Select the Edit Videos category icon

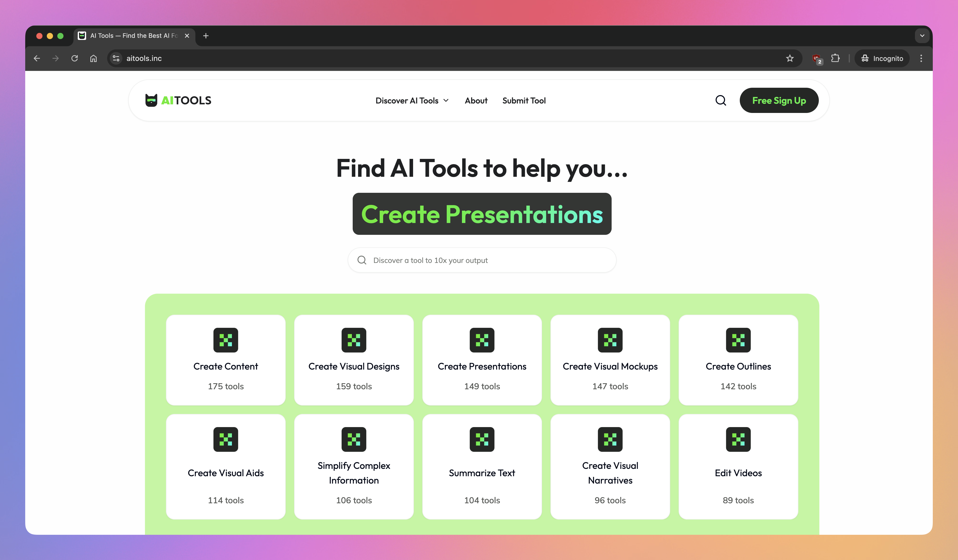[738, 439]
